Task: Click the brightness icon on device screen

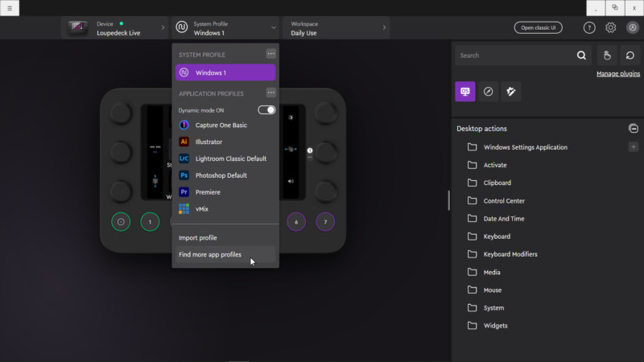Action: coord(291,117)
